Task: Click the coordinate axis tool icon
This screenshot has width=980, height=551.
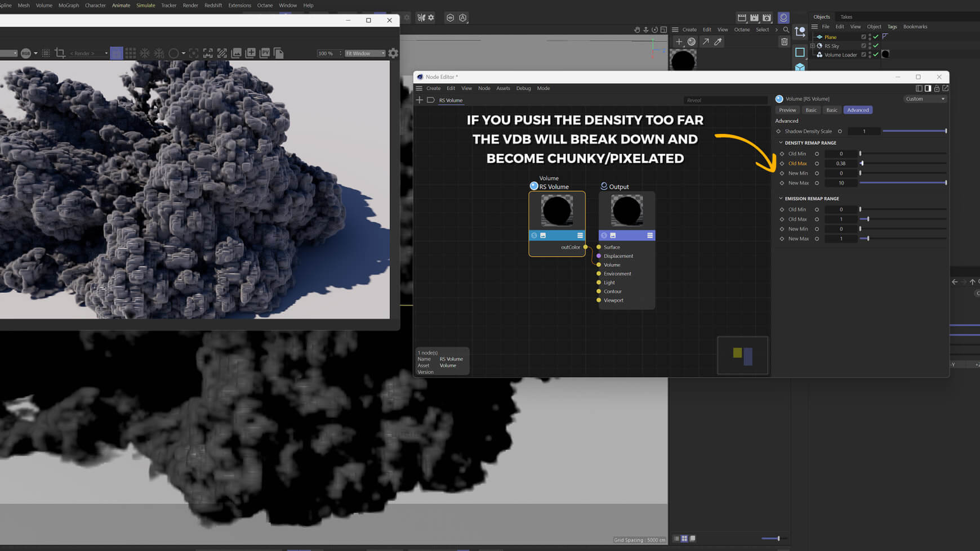Action: (800, 32)
